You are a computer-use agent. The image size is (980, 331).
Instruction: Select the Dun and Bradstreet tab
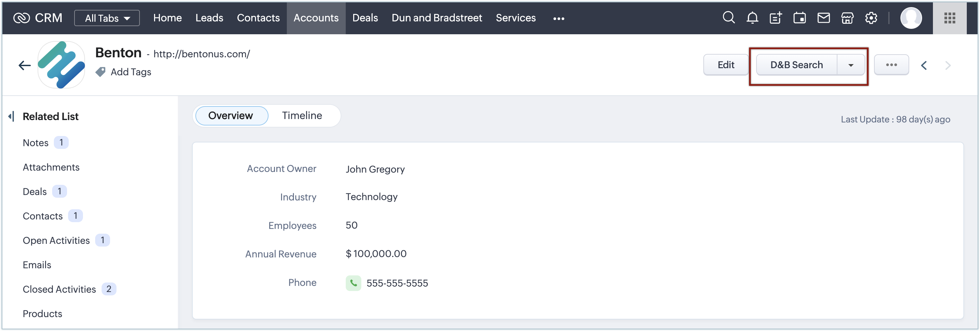[x=437, y=18]
